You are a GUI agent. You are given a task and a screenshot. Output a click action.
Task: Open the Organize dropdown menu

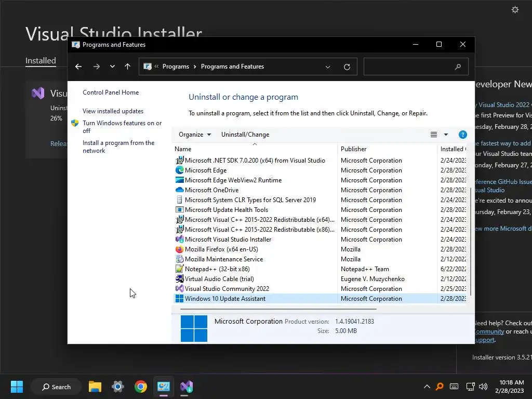(195, 135)
